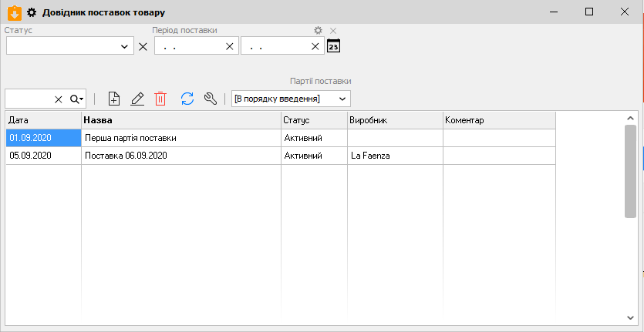Open the calendar period picker

333,46
